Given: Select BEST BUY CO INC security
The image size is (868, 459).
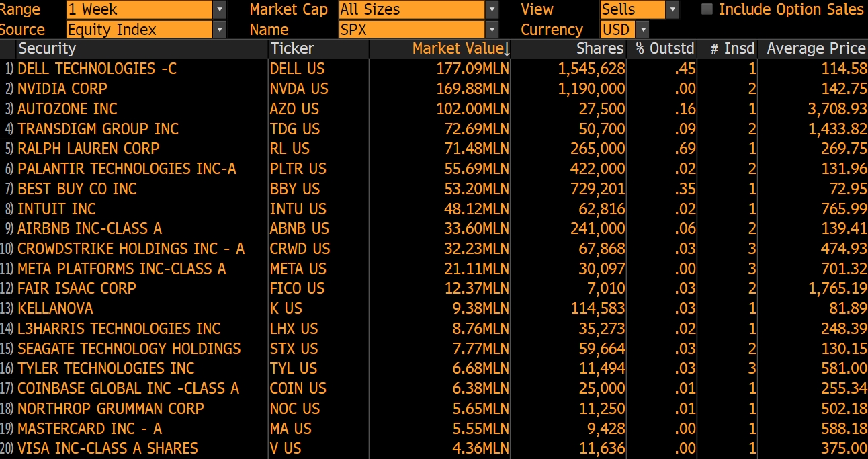Looking at the screenshot, I should click(x=77, y=189).
